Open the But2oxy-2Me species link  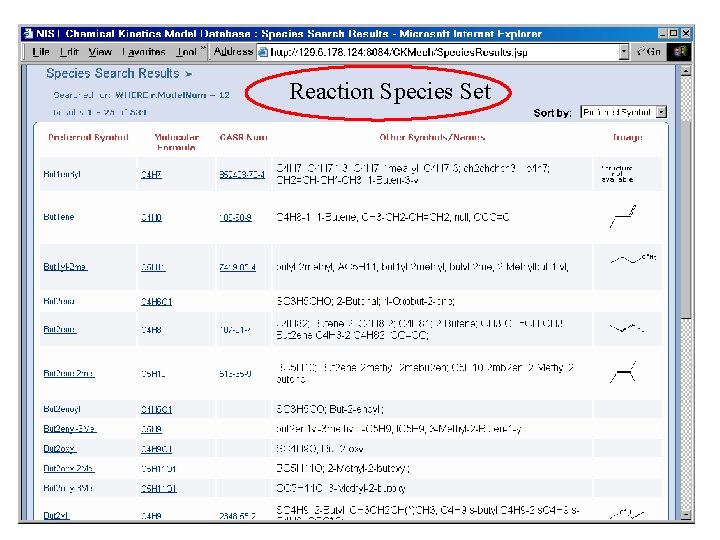click(x=68, y=468)
